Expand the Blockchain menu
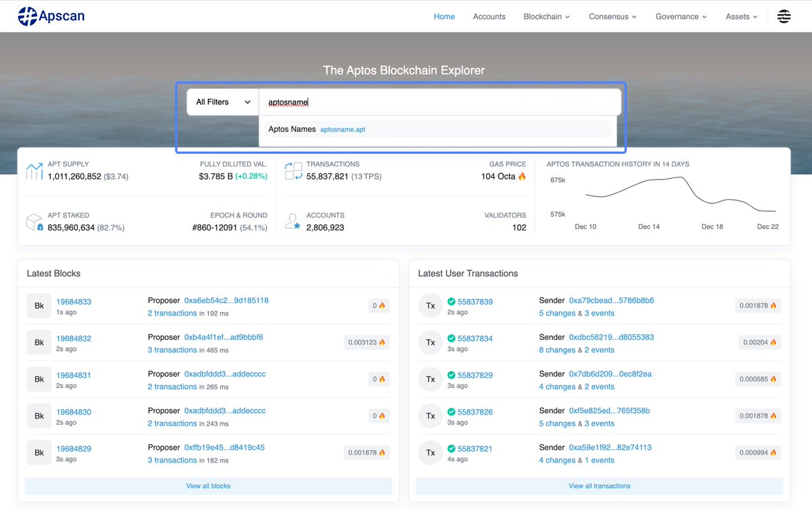Screen dimensions: 812x510 pyautogui.click(x=547, y=16)
